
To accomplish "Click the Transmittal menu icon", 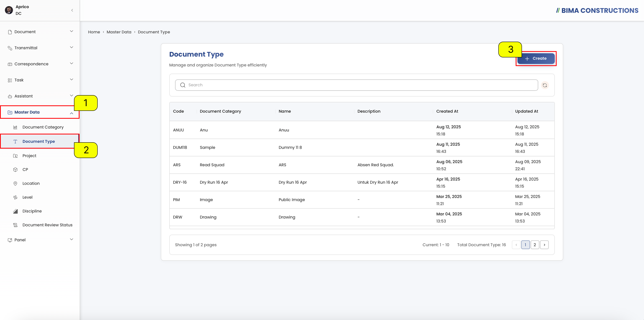I will click(10, 48).
